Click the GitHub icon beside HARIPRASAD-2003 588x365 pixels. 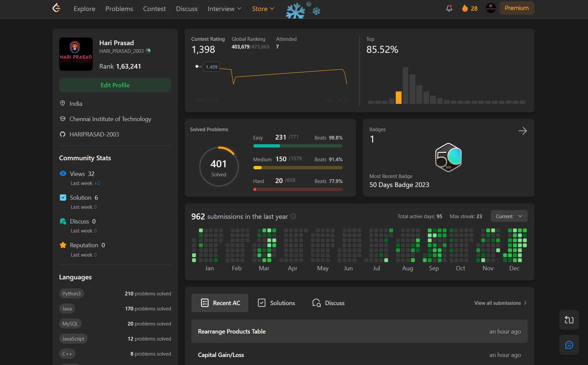click(x=63, y=134)
